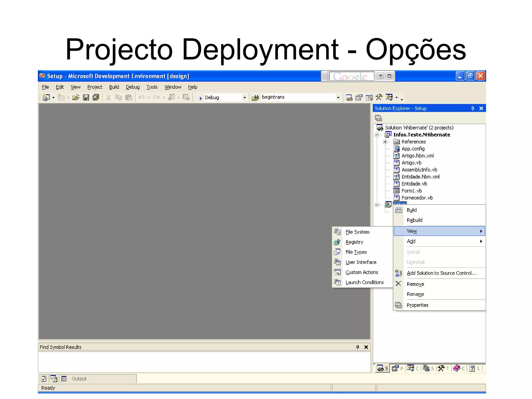The height and width of the screenshot is (399, 532).
Task: Choose File Types from View submenu
Action: pyautogui.click(x=363, y=252)
